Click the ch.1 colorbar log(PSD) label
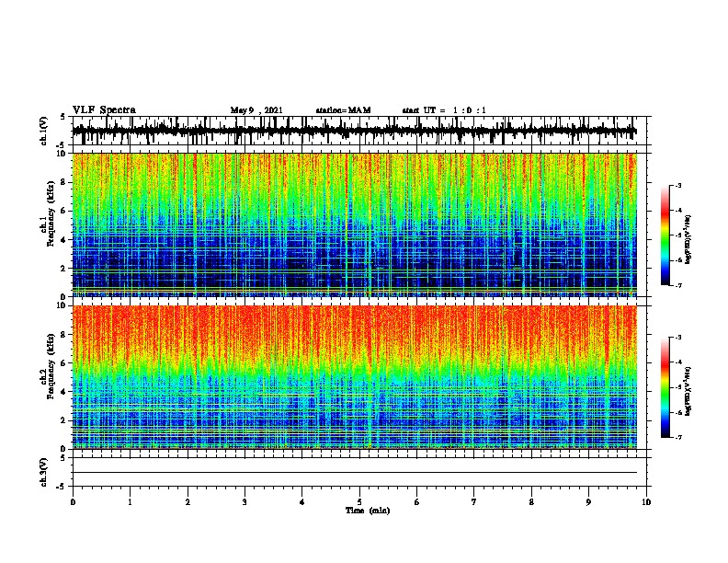This screenshot has width=728, height=563. pos(688,239)
